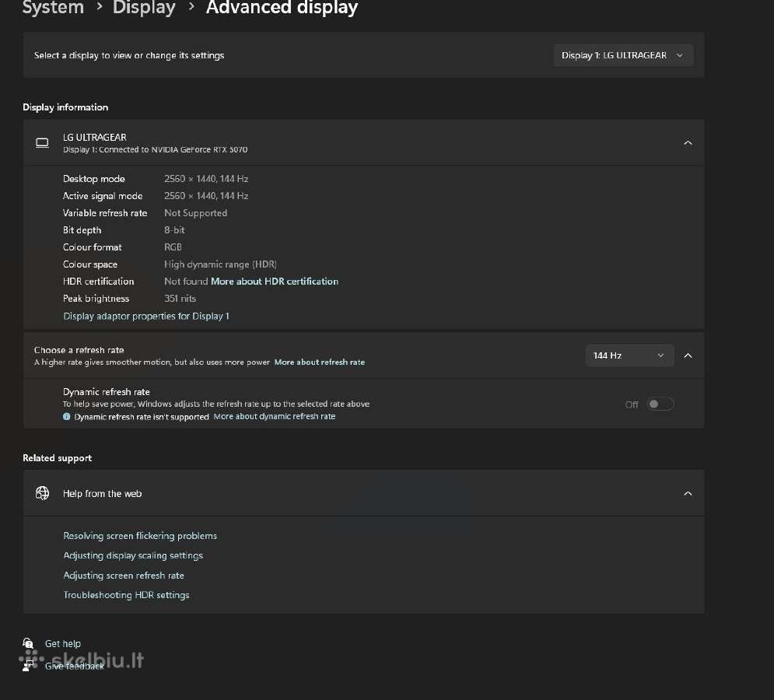Screen dimensions: 774x700
Task: Open Resolving screen flickering problems link
Action: (x=140, y=536)
